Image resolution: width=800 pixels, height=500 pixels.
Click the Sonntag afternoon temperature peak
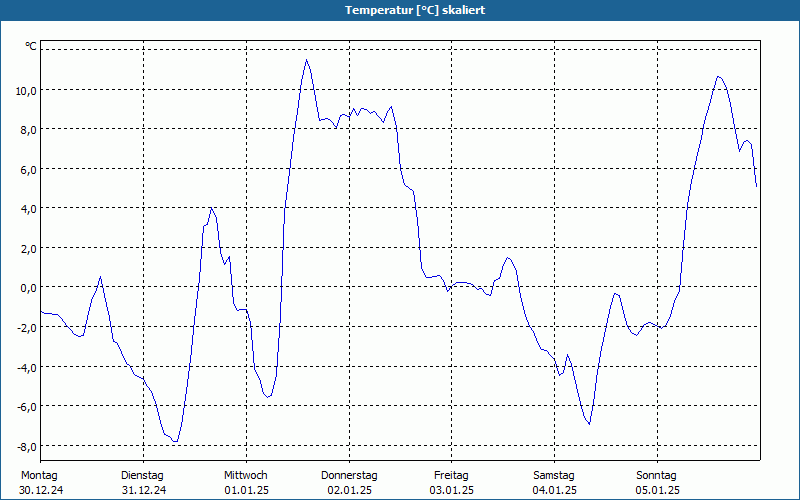(718, 77)
